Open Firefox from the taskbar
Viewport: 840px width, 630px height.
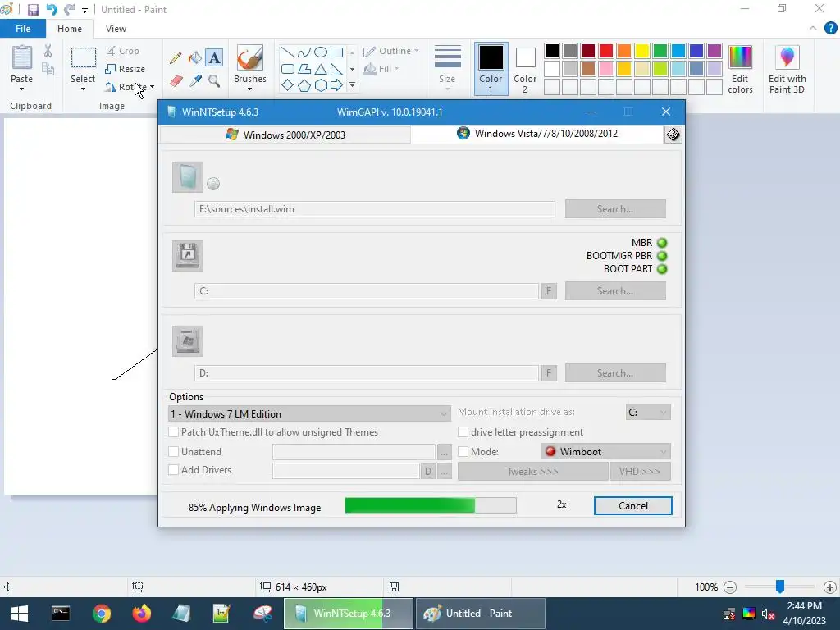pyautogui.click(x=141, y=614)
